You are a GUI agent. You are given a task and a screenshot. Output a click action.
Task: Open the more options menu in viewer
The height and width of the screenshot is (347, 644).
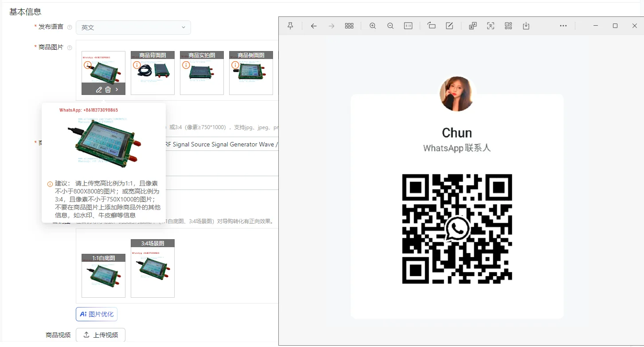coord(563,26)
